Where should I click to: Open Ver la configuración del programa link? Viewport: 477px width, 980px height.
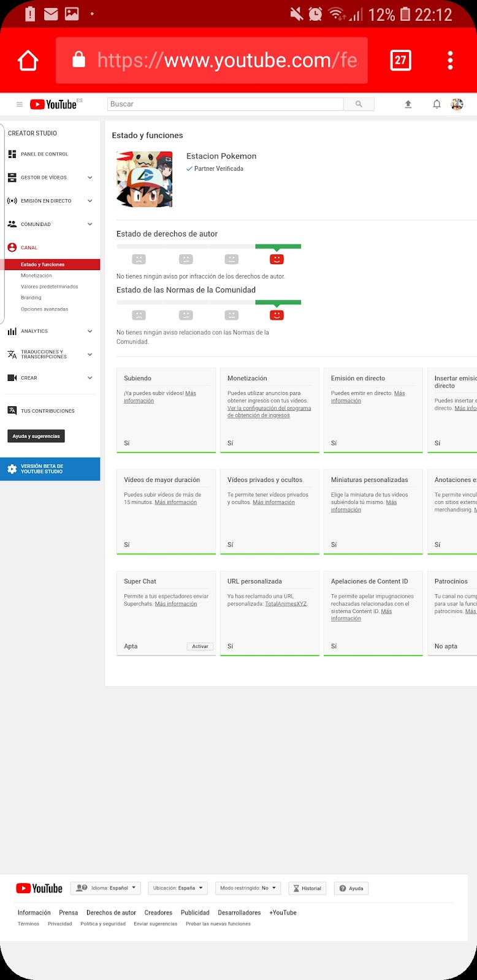pyautogui.click(x=269, y=412)
